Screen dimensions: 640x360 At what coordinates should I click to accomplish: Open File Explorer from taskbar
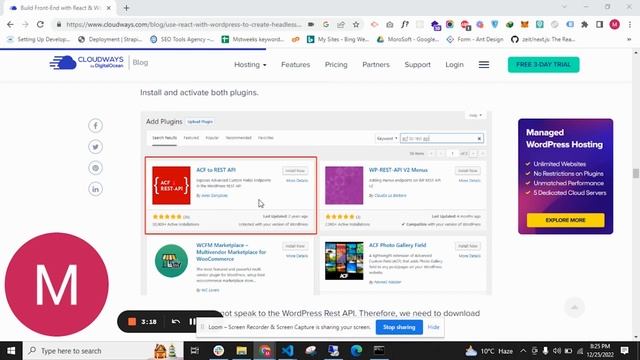(x=242, y=351)
